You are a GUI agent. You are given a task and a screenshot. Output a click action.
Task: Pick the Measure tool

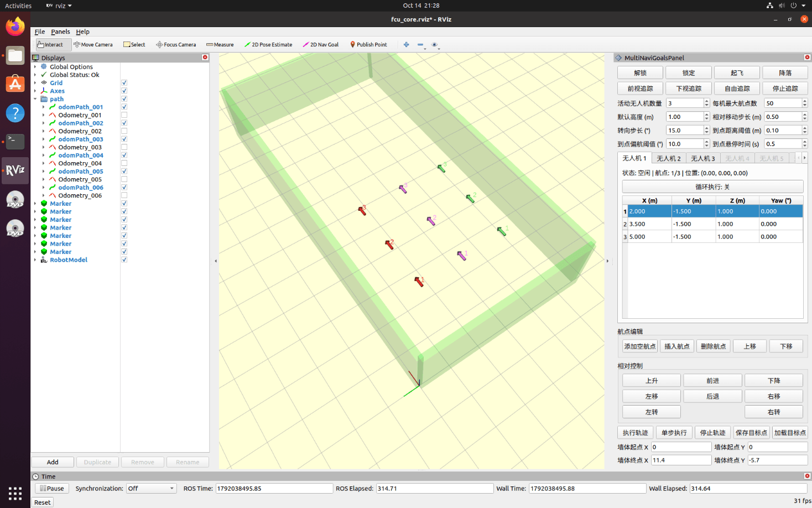pyautogui.click(x=220, y=45)
